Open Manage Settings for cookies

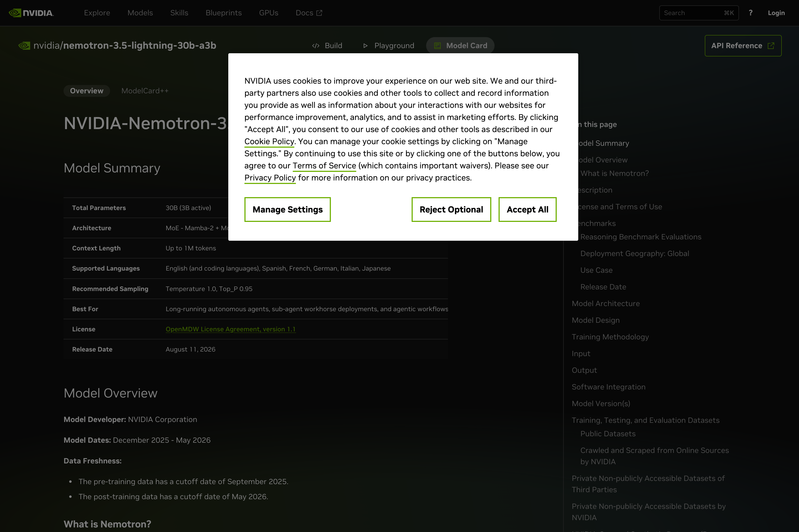coord(288,210)
